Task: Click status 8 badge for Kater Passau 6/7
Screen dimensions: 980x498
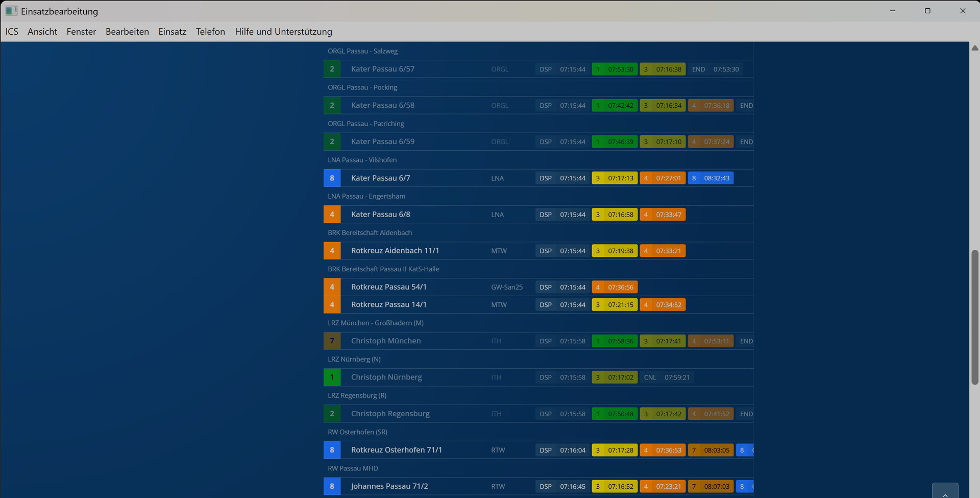Action: click(x=332, y=178)
